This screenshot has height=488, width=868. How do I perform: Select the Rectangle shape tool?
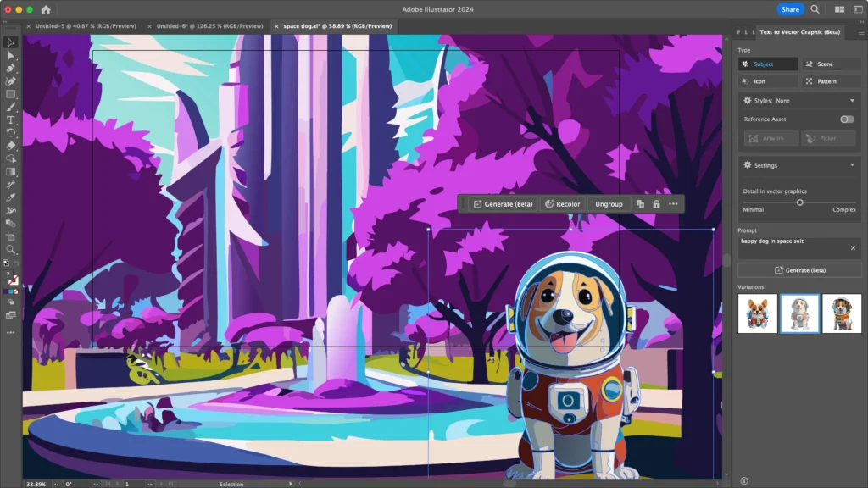pos(11,94)
